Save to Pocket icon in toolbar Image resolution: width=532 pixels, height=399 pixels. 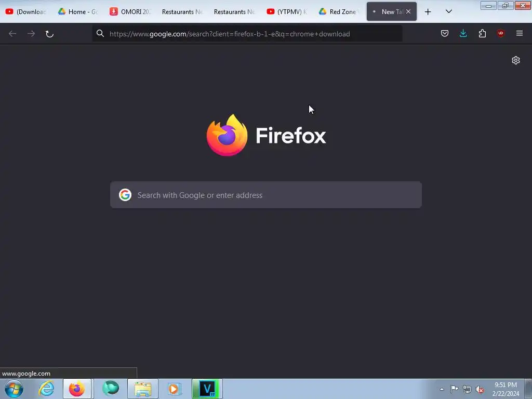445,33
